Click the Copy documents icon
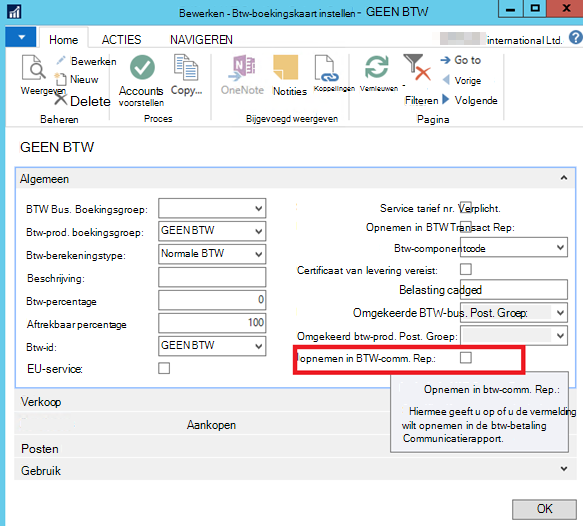583x526 pixels. (x=186, y=67)
